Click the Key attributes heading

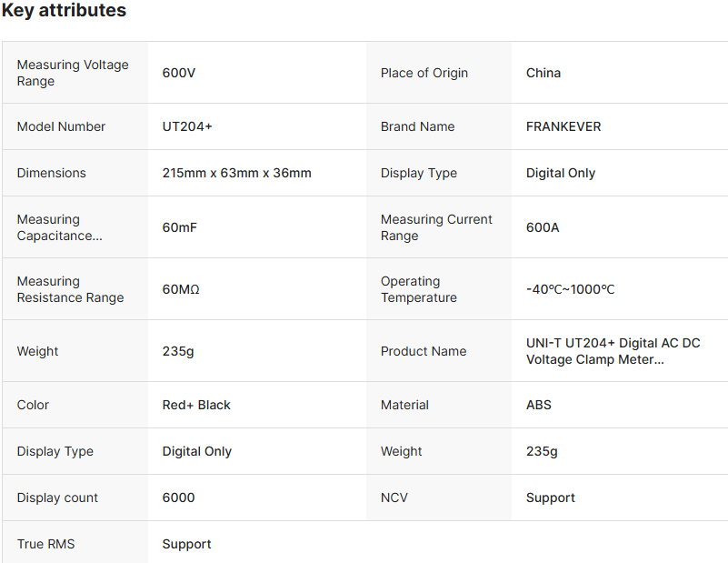tap(64, 11)
